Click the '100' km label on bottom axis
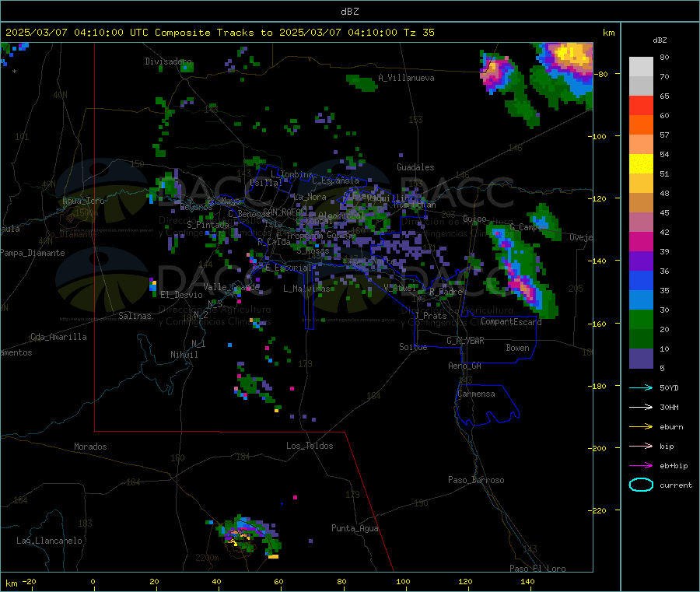 coord(403,582)
